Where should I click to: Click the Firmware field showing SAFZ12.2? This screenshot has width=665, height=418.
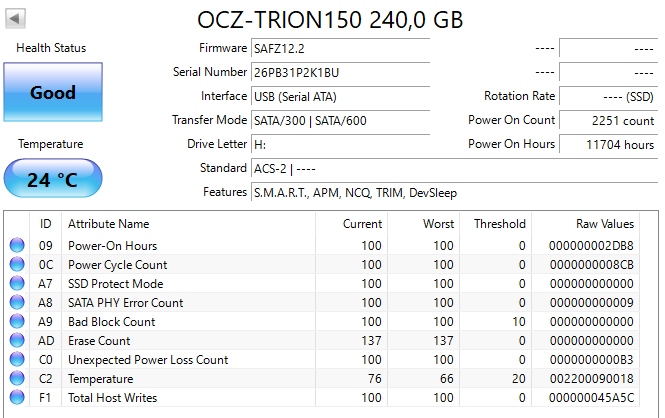pos(340,48)
